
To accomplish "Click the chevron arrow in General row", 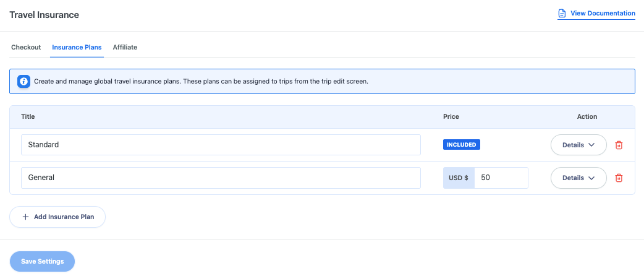I will click(591, 178).
